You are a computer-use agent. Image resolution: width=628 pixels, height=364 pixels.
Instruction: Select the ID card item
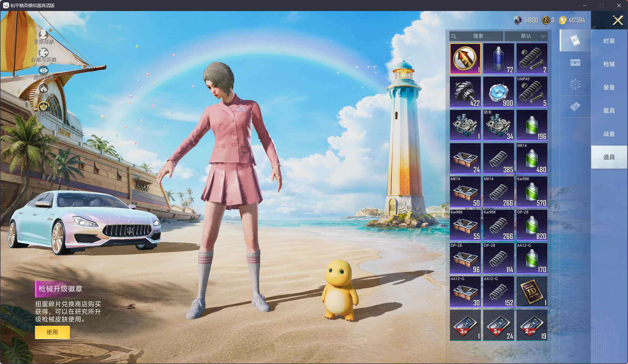pos(532,292)
